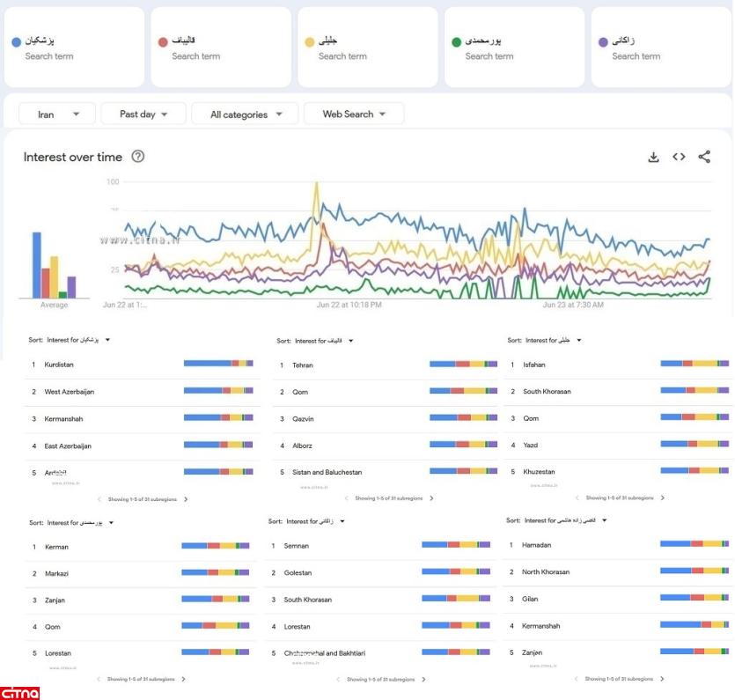This screenshot has height=700, width=735.
Task: Open the embed code icon above the chart
Action: click(679, 158)
